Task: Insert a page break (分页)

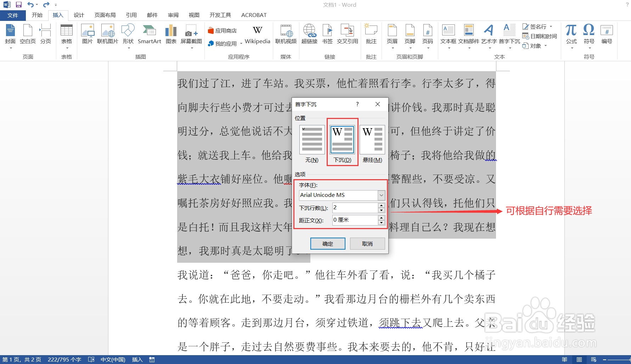Action: 45,34
